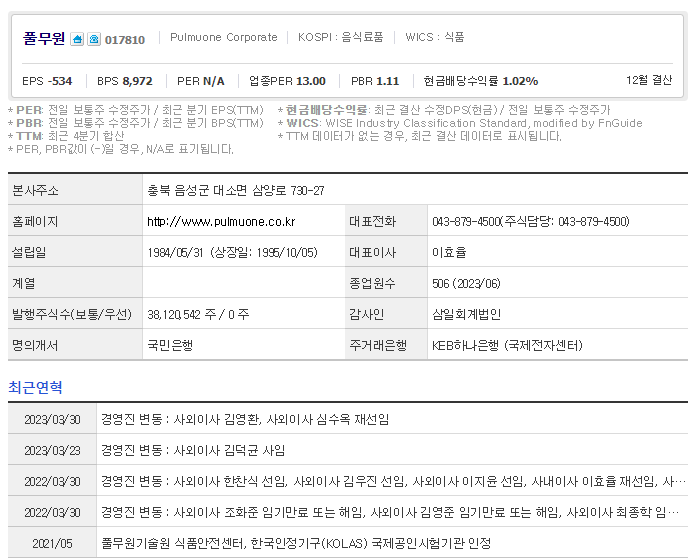Click 12월 결산 label
This screenshot has width=697, height=558.
coord(649,80)
